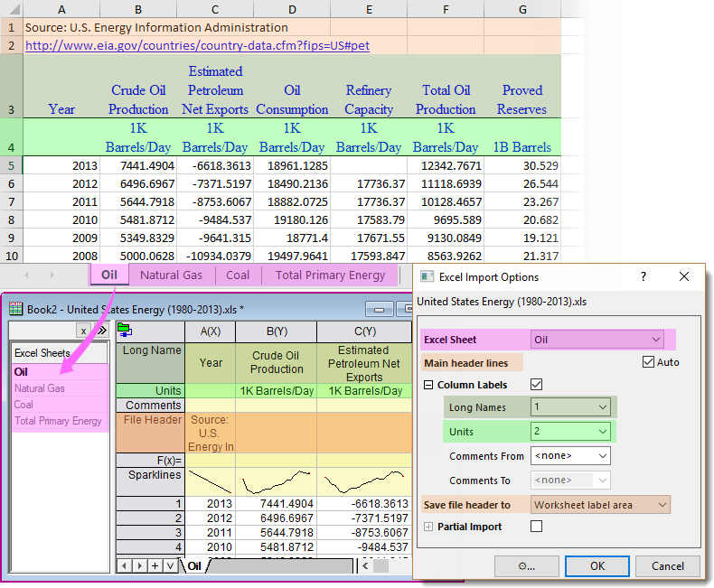
Task: Click the Sparklines row label in Book2
Action: click(x=151, y=482)
